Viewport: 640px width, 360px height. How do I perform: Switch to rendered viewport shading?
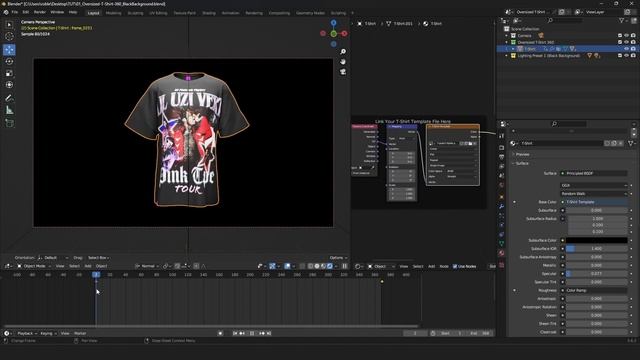(330, 266)
